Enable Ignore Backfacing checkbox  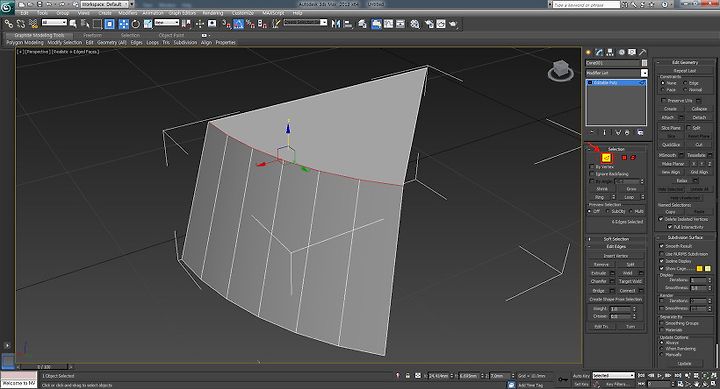coord(591,174)
